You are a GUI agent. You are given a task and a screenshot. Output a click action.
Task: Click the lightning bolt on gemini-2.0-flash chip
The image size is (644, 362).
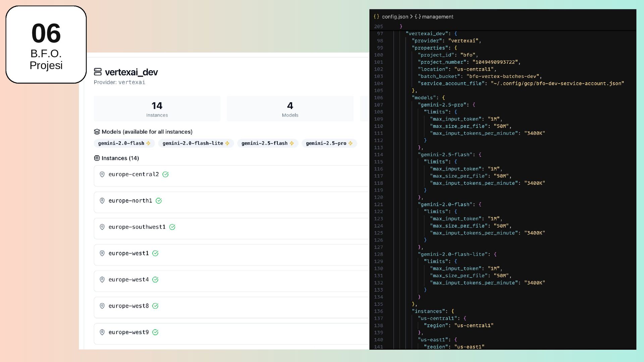(148, 143)
